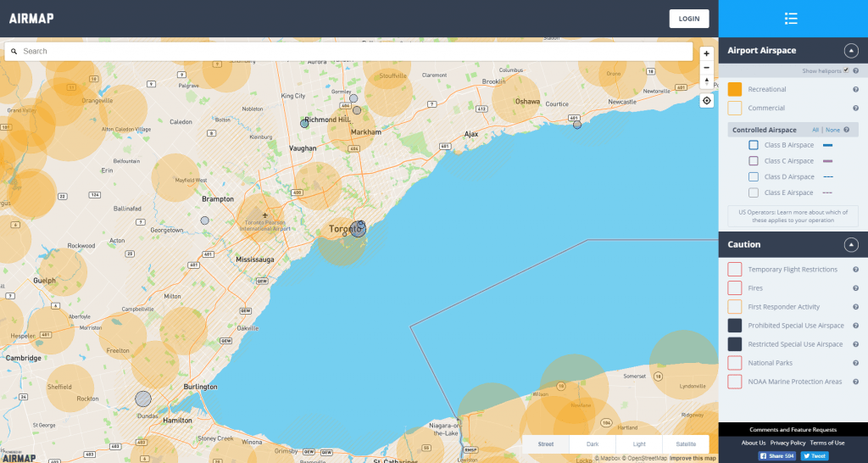Screen dimensions: 868x463
Task: Open the About Us link
Action: 754,443
